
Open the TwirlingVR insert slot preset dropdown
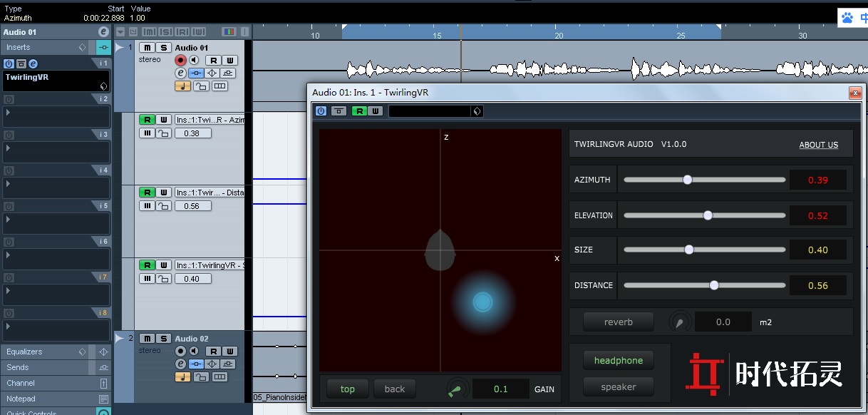coord(103,86)
